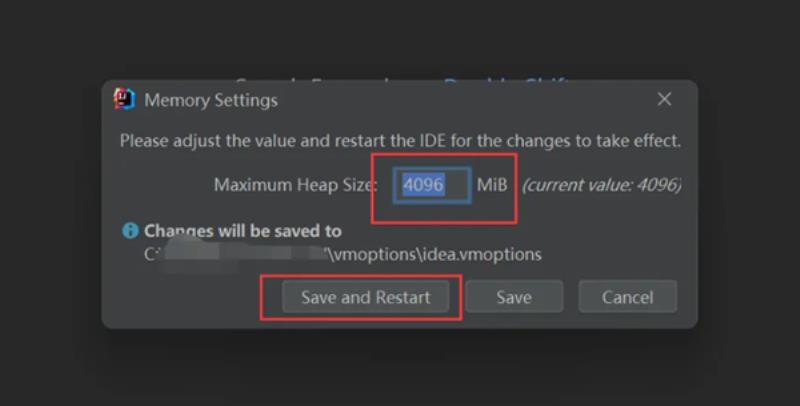Click the blue info icon beside Changes text
Image resolution: width=800 pixels, height=406 pixels.
(130, 231)
